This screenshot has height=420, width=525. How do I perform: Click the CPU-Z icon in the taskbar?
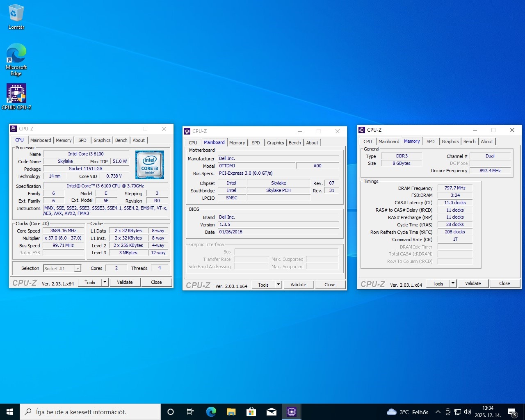291,412
